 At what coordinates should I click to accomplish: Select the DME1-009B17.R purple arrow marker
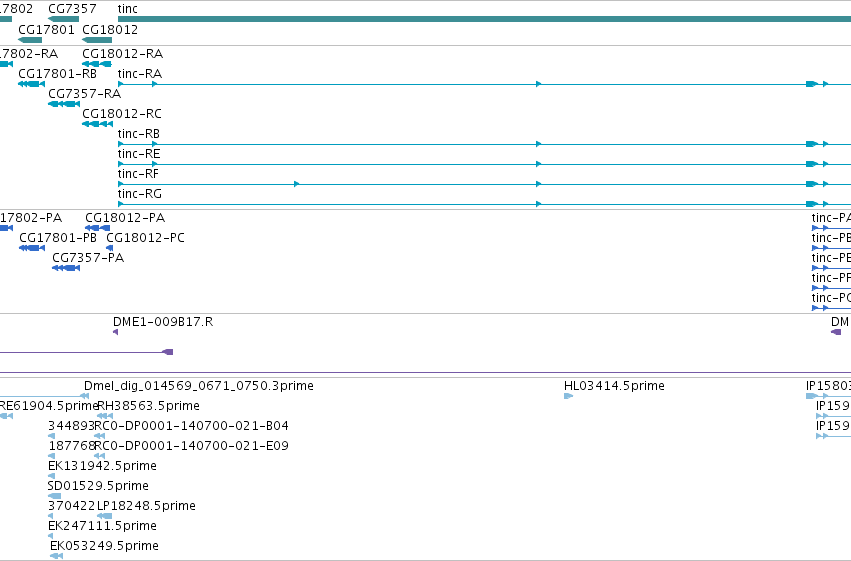coord(115,332)
